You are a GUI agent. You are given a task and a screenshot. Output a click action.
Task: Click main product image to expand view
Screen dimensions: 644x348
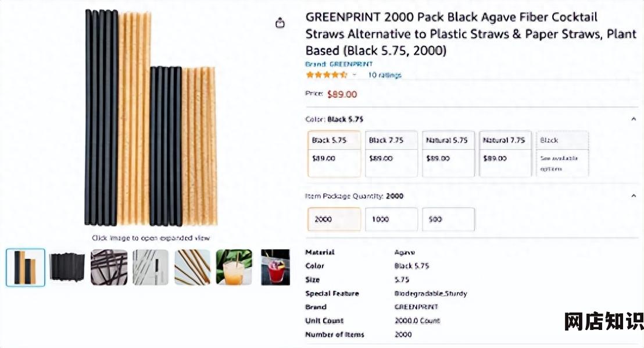pos(151,118)
